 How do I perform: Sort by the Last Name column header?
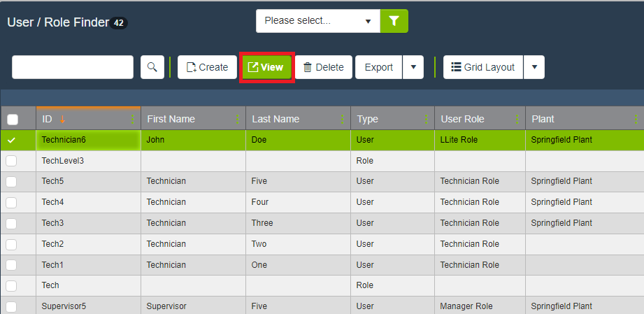point(276,119)
